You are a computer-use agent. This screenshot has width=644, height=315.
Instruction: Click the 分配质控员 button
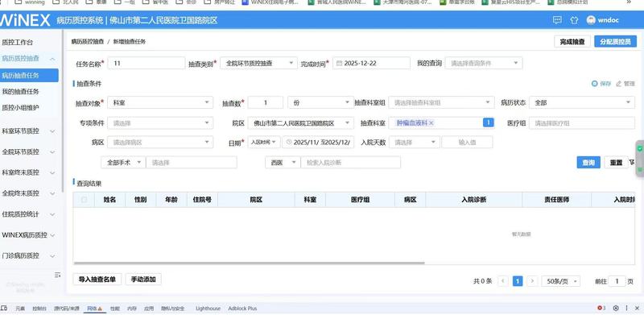(x=615, y=42)
